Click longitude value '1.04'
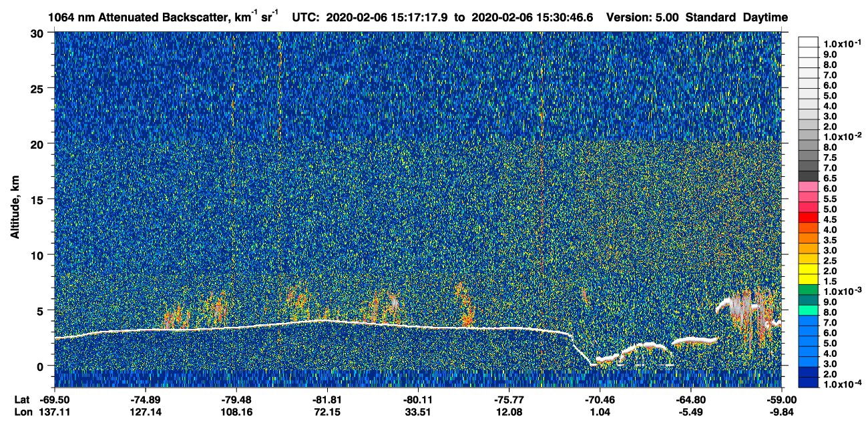Viewport: 868px width, 445px height. (x=600, y=412)
